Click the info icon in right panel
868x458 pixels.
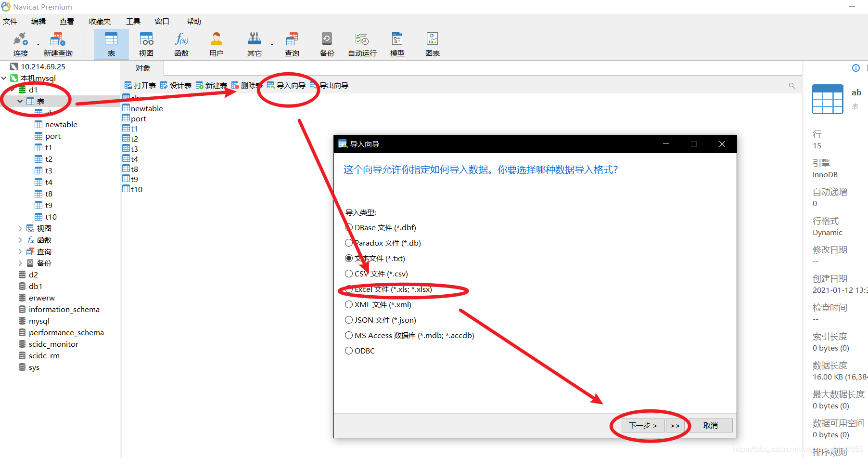(x=856, y=68)
